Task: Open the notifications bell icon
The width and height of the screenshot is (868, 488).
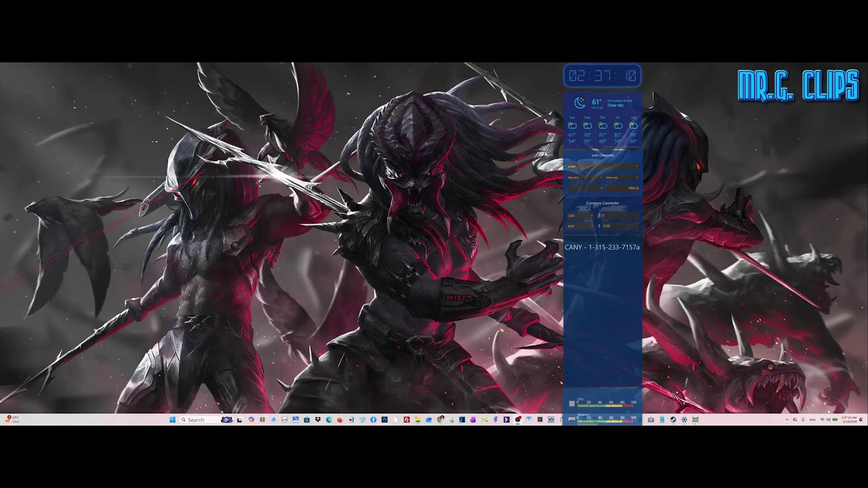Action: click(861, 420)
